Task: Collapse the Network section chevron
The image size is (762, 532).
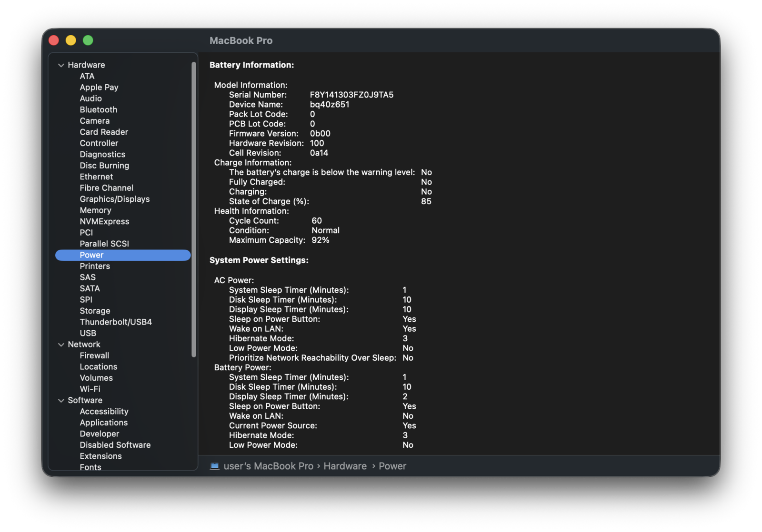Action: tap(61, 345)
